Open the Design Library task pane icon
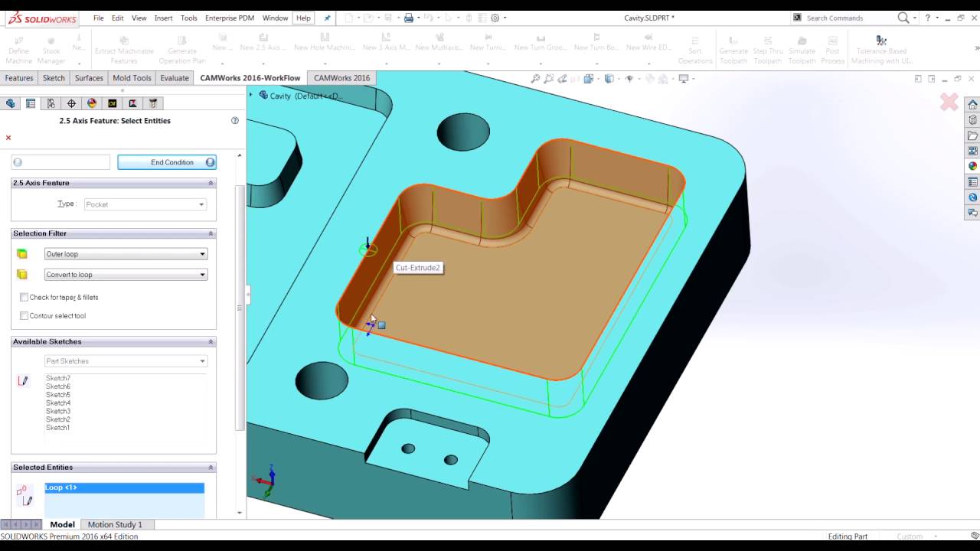Screen dimensions: 980x551 point(972,120)
